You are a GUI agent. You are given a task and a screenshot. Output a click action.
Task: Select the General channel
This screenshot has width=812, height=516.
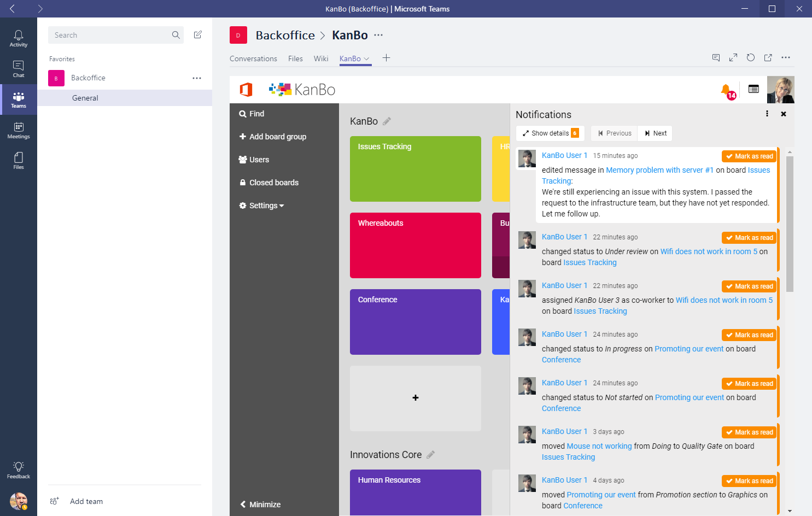click(125, 98)
